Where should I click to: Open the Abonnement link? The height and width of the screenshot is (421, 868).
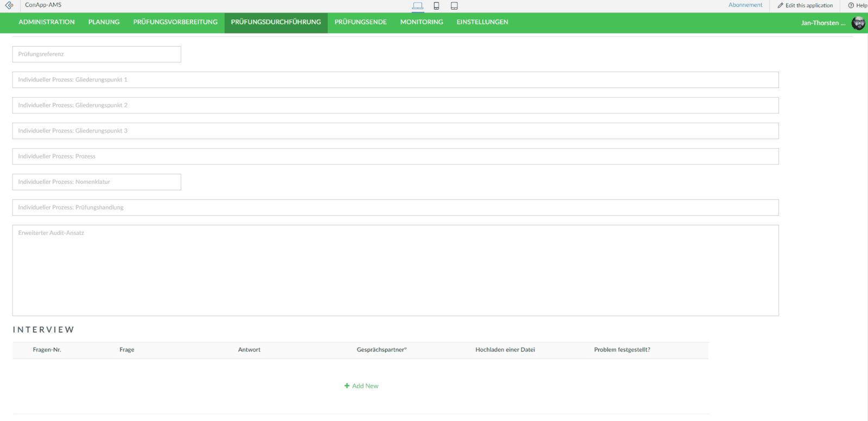coord(745,5)
